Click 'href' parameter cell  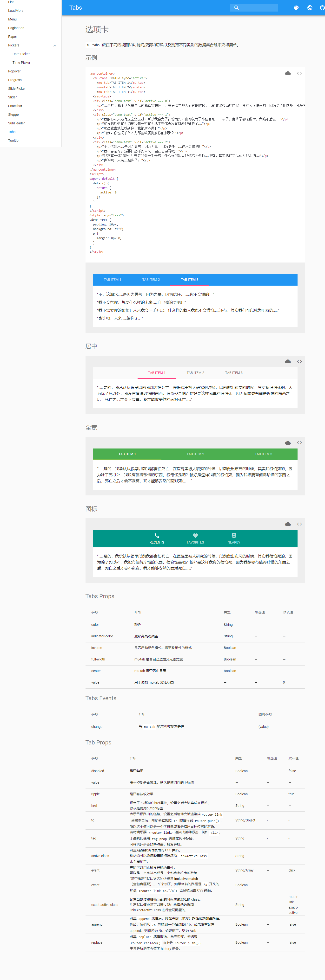pyautogui.click(x=94, y=805)
